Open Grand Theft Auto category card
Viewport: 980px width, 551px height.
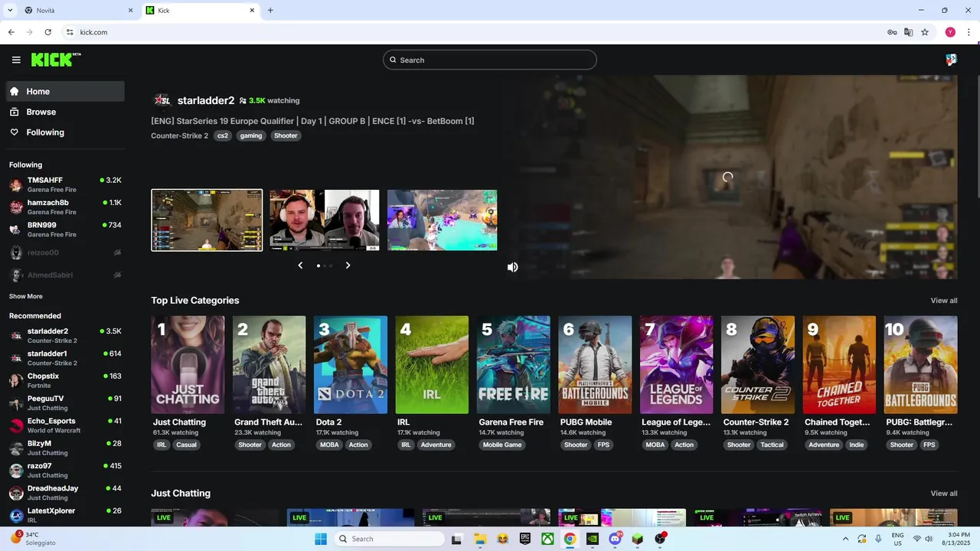point(269,365)
